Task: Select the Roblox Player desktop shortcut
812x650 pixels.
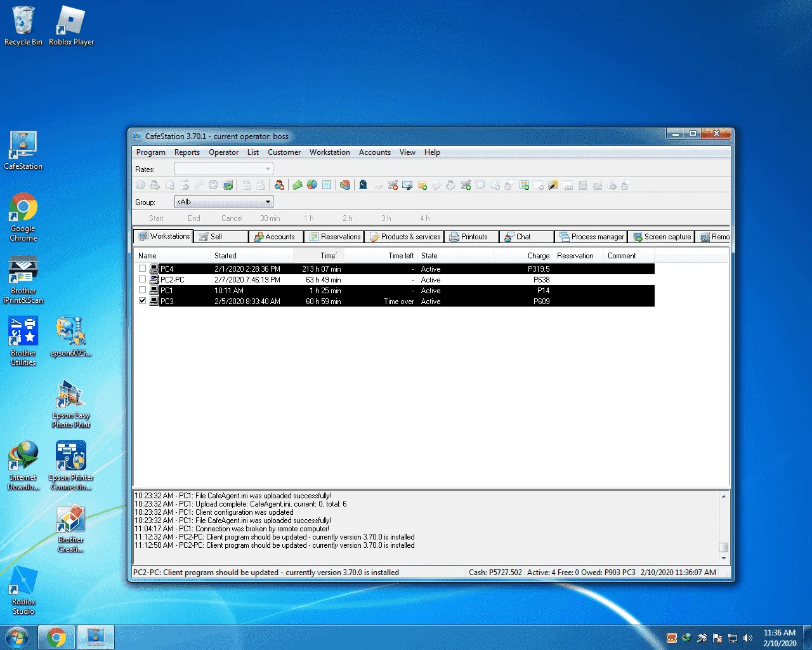Action: point(71,25)
